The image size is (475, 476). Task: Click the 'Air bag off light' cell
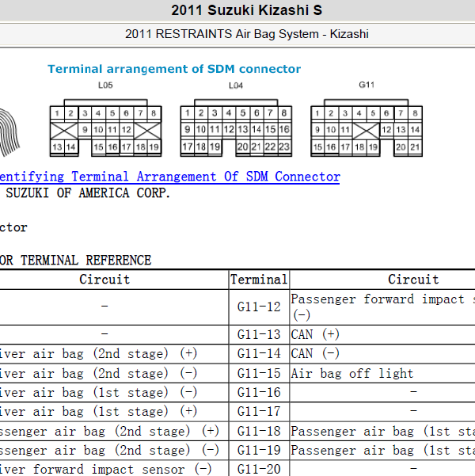[382, 373]
